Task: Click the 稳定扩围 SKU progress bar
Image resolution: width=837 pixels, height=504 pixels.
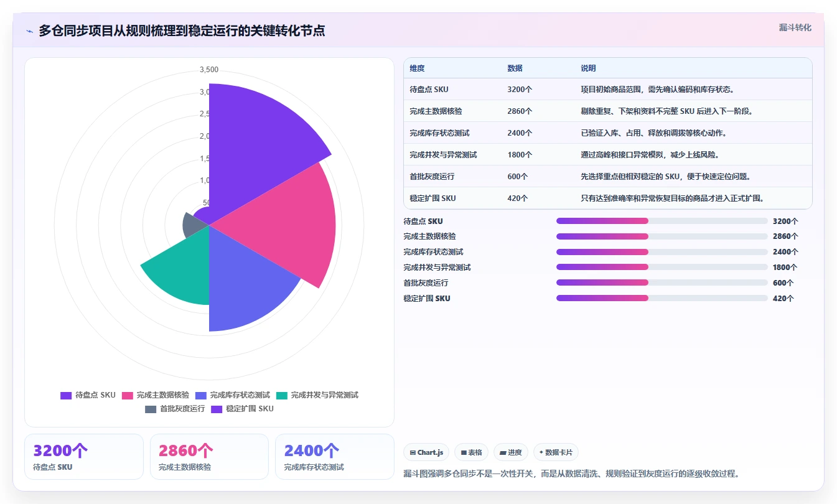Action: tap(662, 299)
